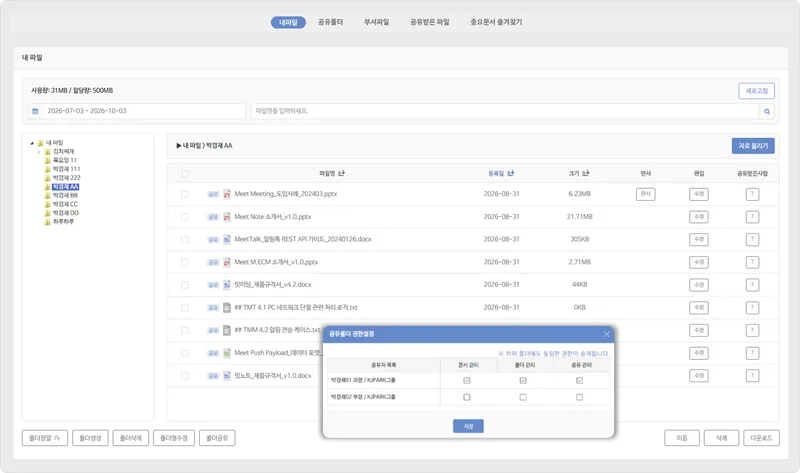Uncheck 공유 관리 for 박경재01 과장
Screen dimensions: 800x473
tap(580, 381)
